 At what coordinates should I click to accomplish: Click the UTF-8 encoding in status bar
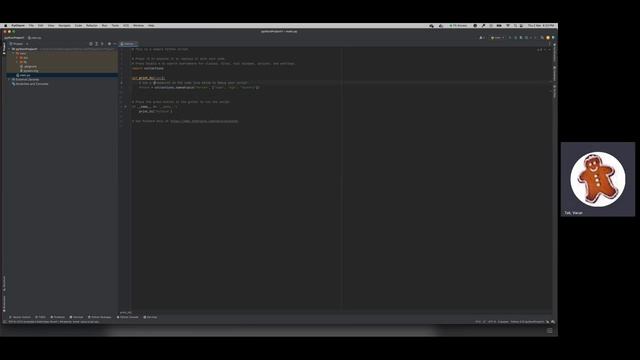click(x=492, y=322)
